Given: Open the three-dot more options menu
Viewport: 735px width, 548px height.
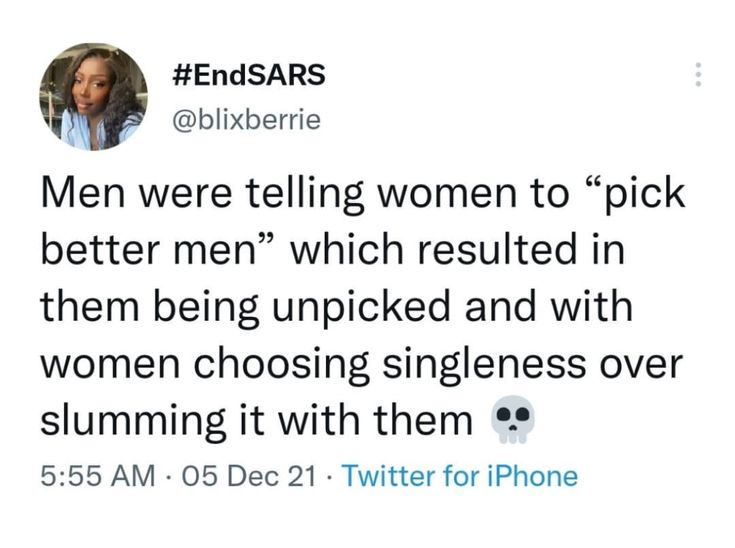Looking at the screenshot, I should point(698,74).
